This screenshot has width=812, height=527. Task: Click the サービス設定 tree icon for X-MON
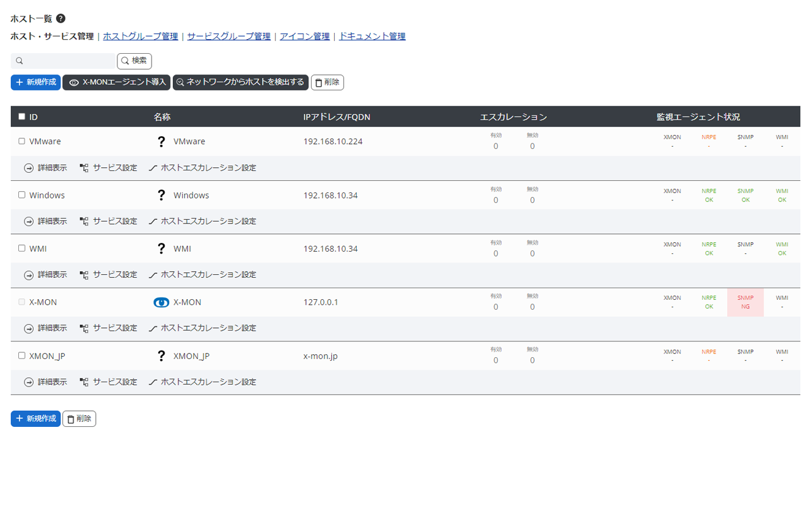pos(84,329)
